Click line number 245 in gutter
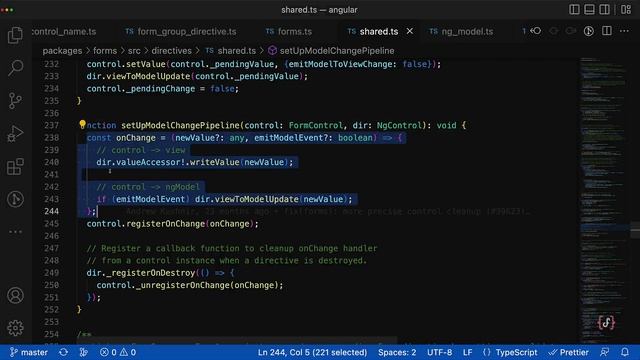640x360 pixels. pos(51,224)
